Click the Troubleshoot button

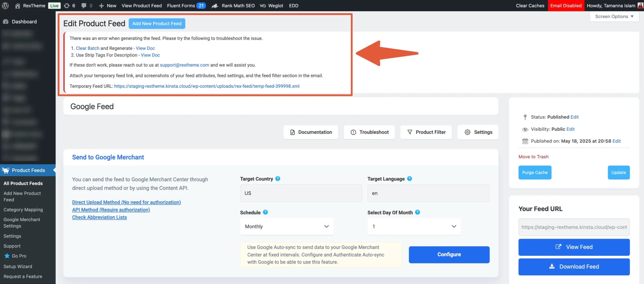coord(369,132)
